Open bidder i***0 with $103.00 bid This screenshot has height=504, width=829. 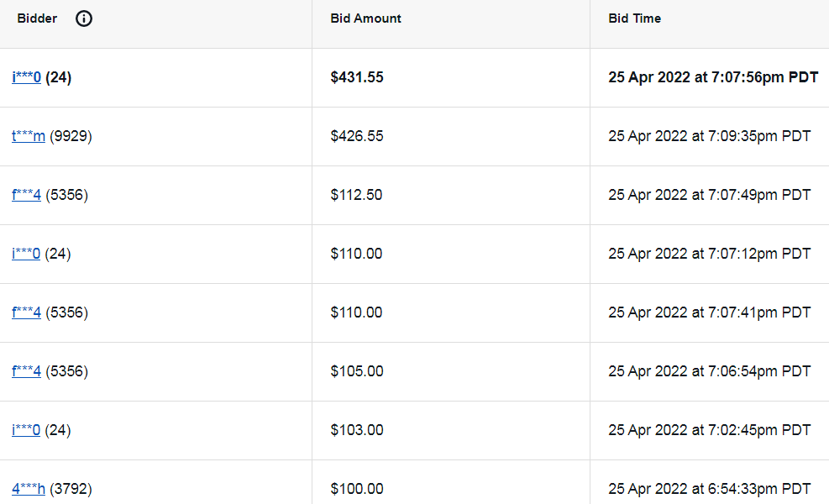pyautogui.click(x=26, y=429)
